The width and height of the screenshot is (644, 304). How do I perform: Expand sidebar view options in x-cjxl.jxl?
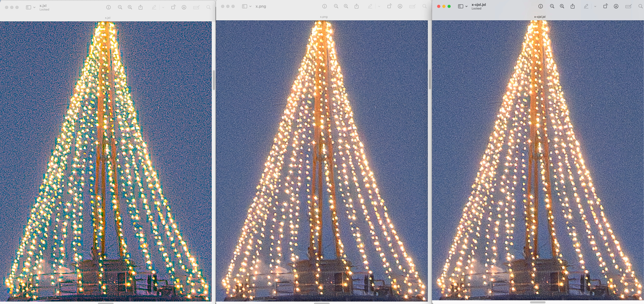(x=466, y=6)
